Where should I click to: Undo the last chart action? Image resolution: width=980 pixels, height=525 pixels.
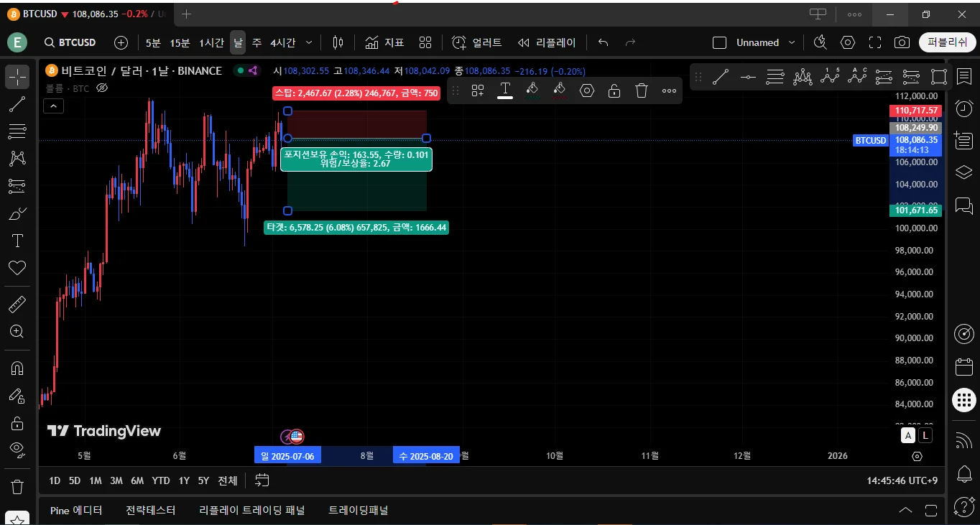coord(604,43)
